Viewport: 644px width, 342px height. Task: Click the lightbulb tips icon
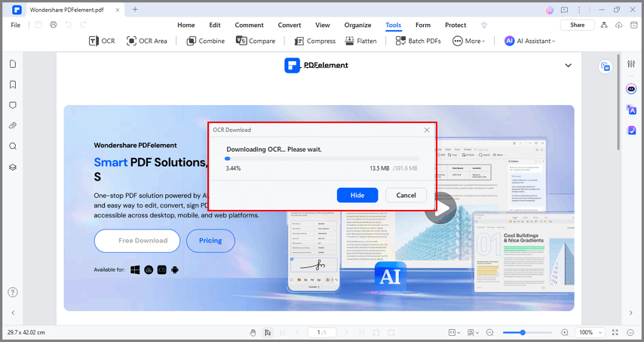click(484, 25)
